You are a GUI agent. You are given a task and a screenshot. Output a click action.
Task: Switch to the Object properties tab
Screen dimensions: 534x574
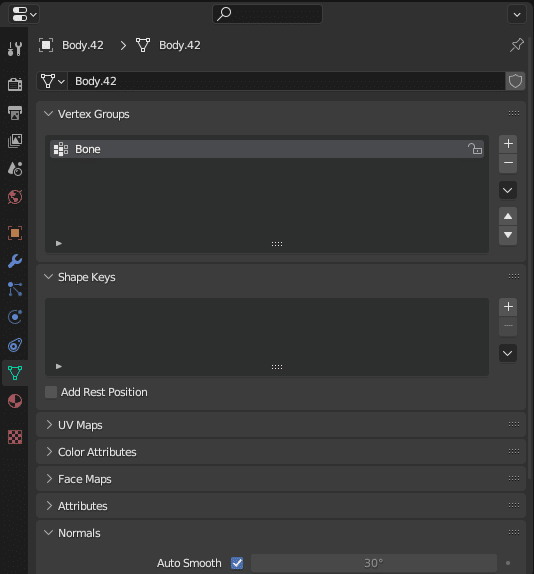coord(15,233)
